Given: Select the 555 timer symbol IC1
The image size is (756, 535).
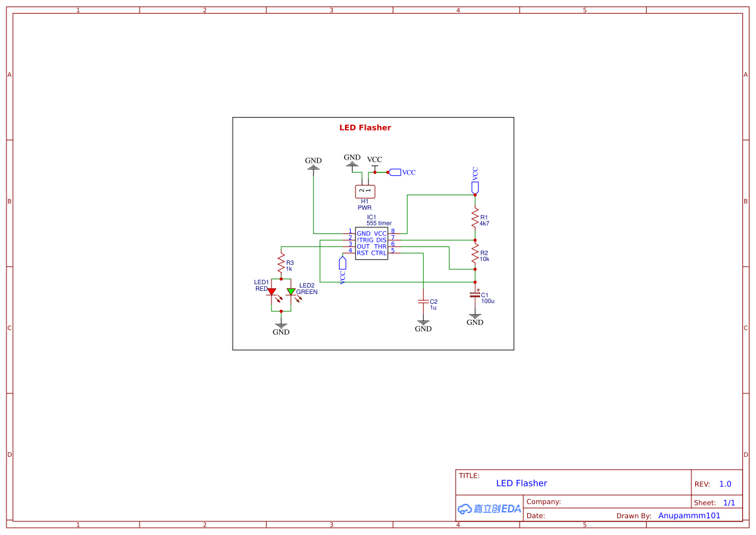Looking at the screenshot, I should 372,244.
